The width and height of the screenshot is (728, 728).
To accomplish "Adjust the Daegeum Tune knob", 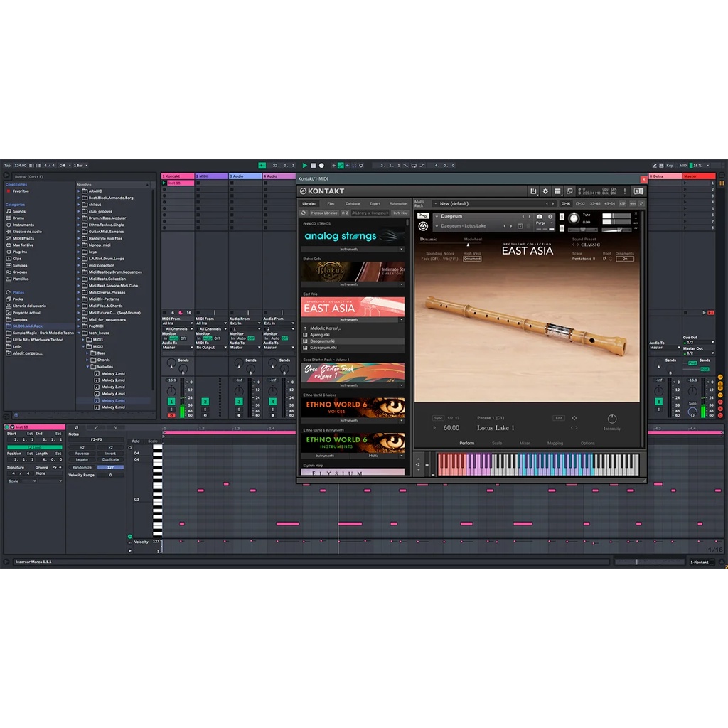I will coord(574,218).
